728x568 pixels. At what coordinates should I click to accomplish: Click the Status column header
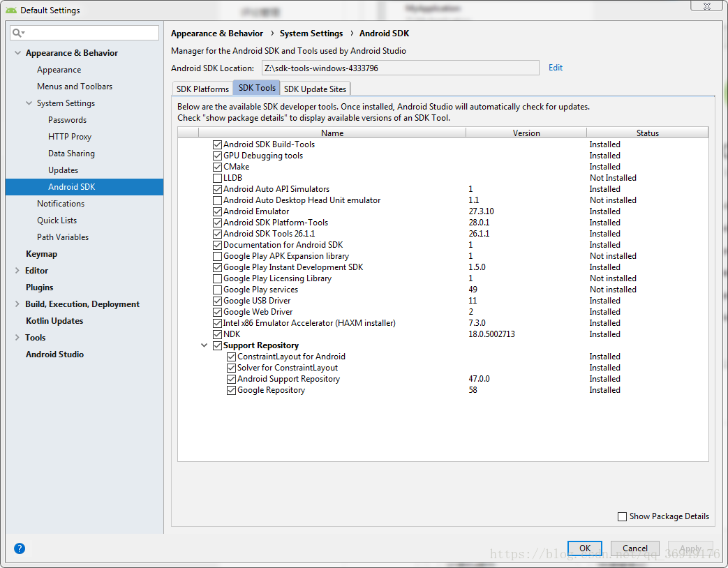click(x=647, y=133)
